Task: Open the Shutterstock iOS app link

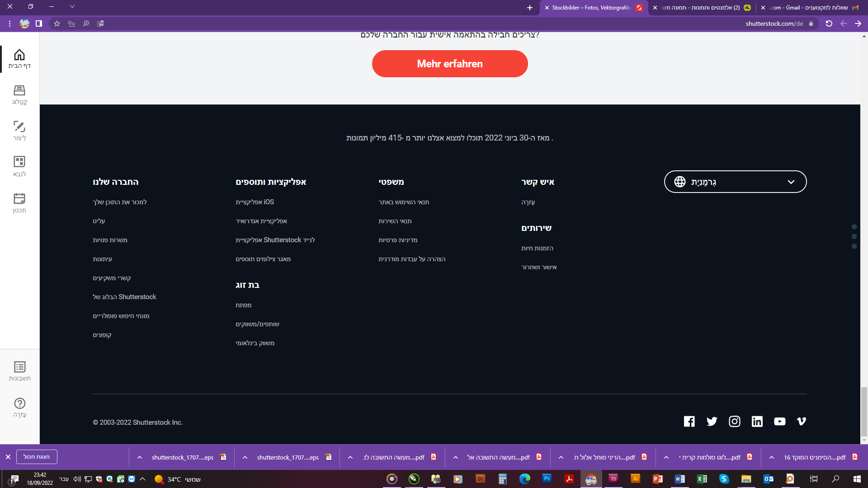Action: [255, 202]
